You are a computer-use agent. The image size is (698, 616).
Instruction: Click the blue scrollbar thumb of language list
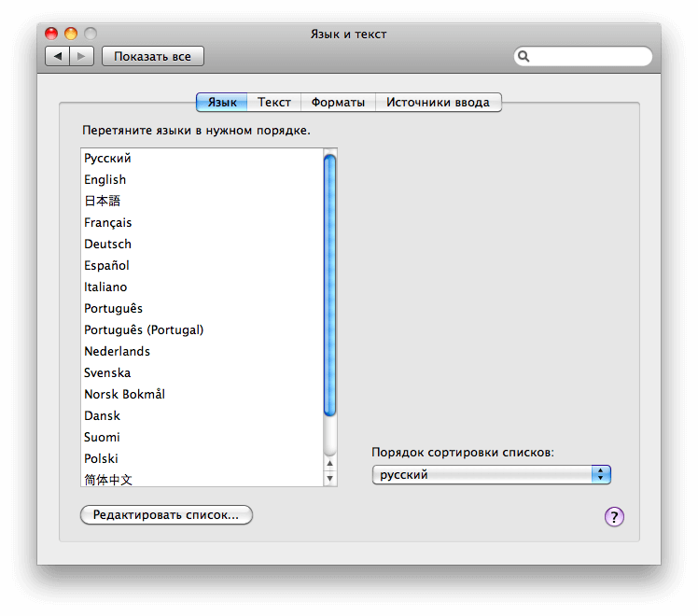tap(329, 286)
